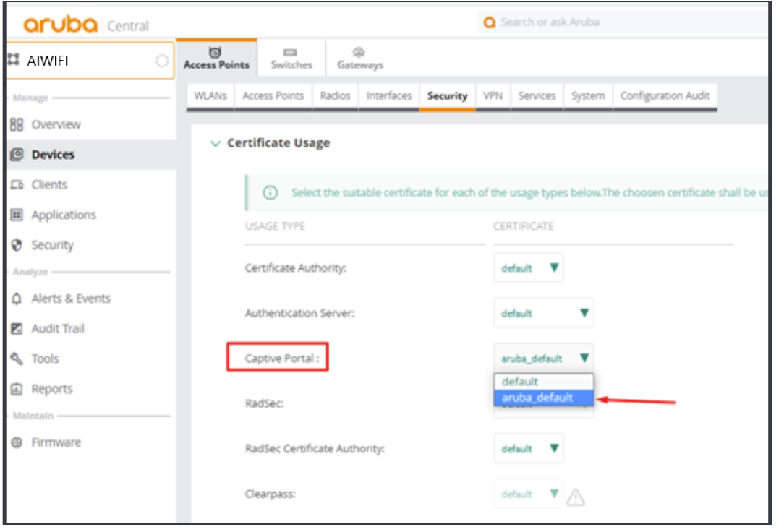
Task: Toggle the Captive Portal certificate dropdown
Action: click(543, 358)
